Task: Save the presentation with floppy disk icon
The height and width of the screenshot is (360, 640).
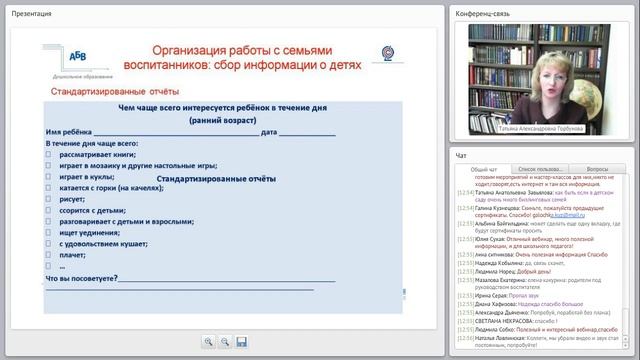Action: [x=242, y=342]
